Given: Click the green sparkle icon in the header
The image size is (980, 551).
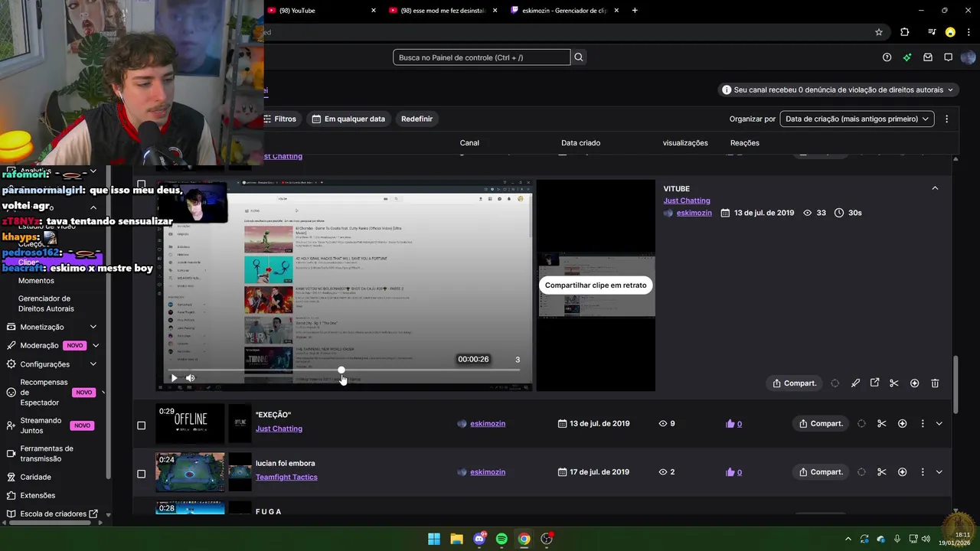Looking at the screenshot, I should coord(907,57).
